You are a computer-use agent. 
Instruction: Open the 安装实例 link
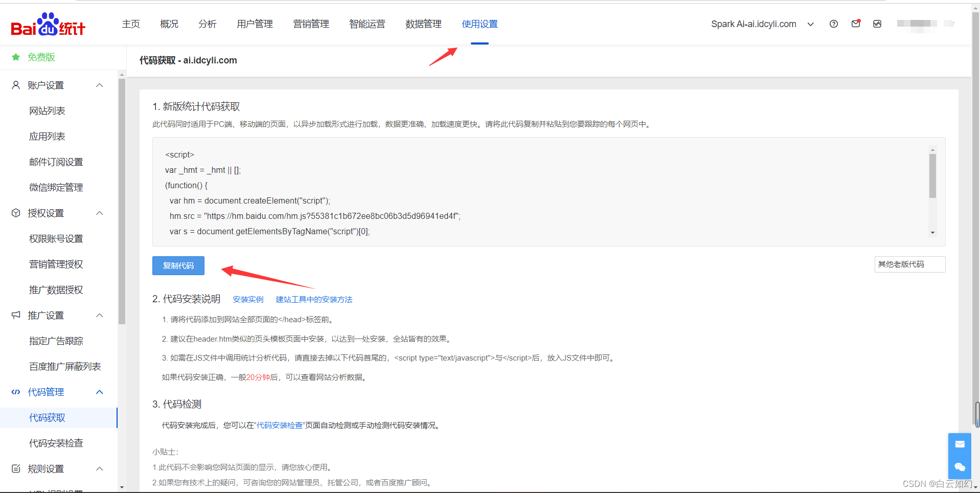[248, 300]
